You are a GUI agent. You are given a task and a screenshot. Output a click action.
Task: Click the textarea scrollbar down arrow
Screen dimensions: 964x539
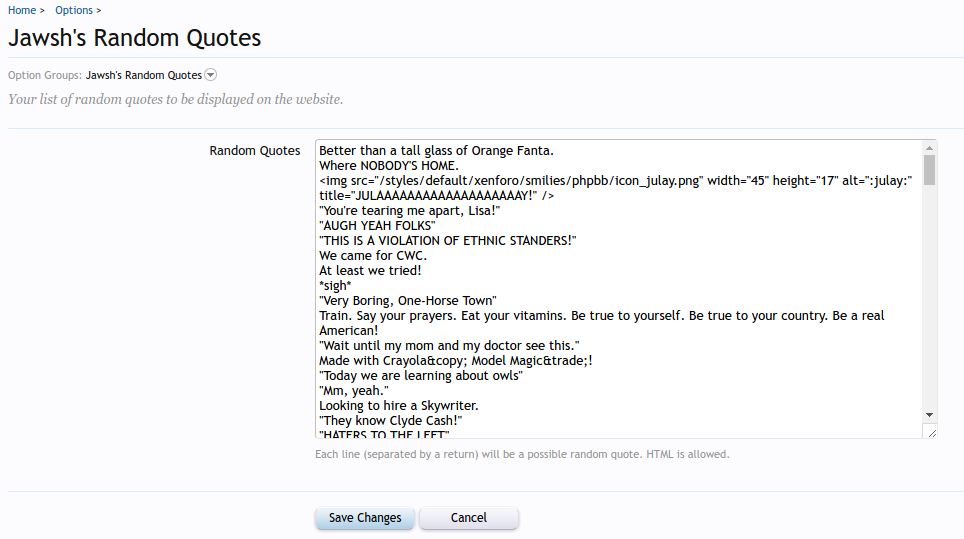click(930, 415)
